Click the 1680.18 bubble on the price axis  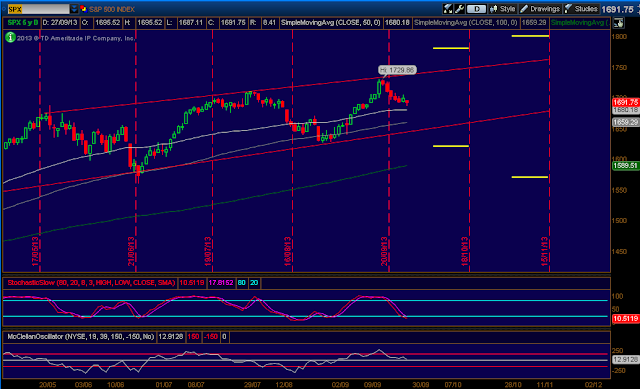626,110
